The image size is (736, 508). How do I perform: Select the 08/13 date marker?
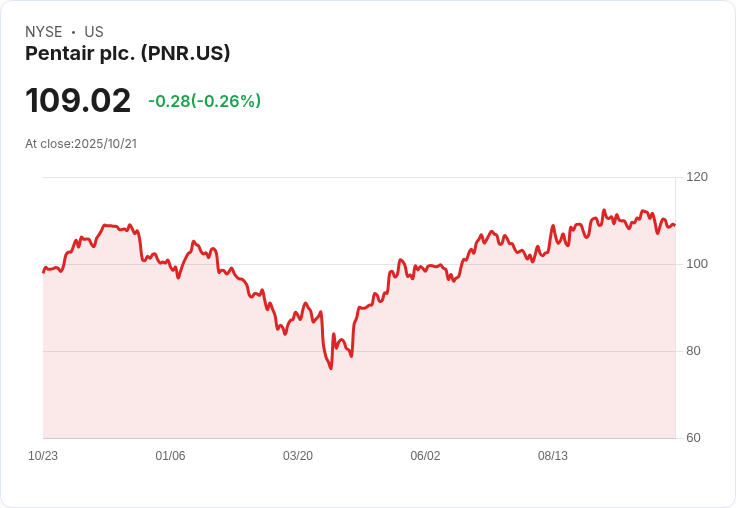[553, 456]
